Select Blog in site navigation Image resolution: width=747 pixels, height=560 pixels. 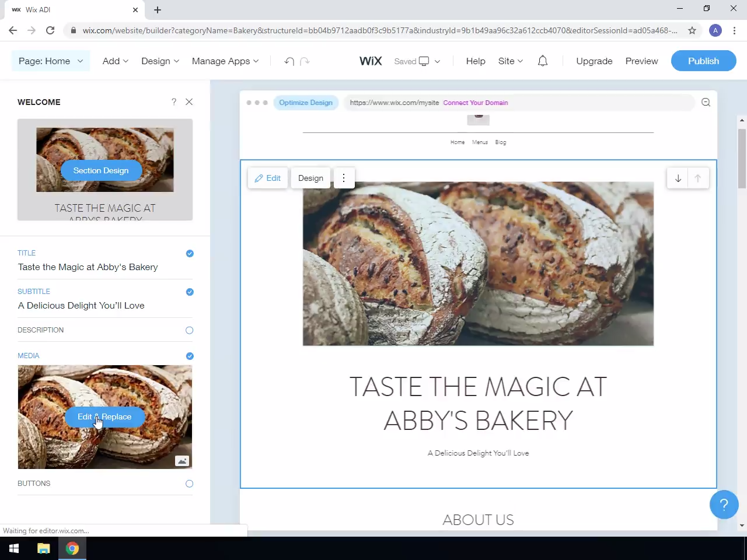coord(501,142)
